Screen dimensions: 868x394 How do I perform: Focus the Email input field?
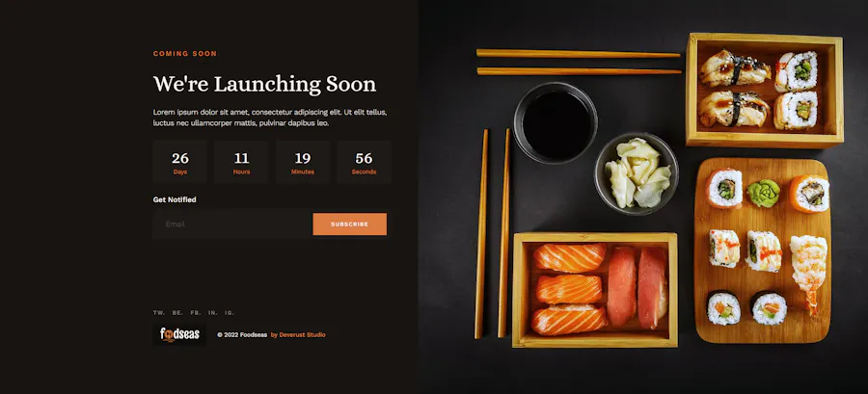pyautogui.click(x=232, y=224)
